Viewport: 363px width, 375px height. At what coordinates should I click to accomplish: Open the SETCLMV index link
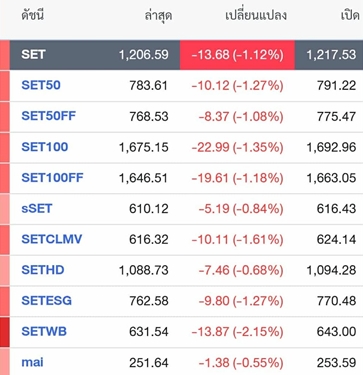click(x=52, y=239)
